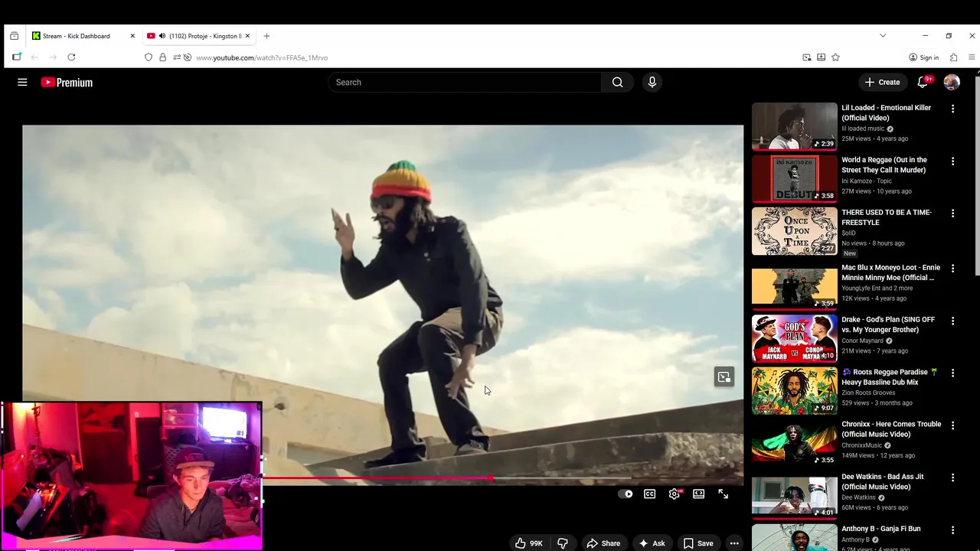Screen dimensions: 980x551
Task: Go to the YouTube Premium home logo
Action: pyautogui.click(x=67, y=82)
